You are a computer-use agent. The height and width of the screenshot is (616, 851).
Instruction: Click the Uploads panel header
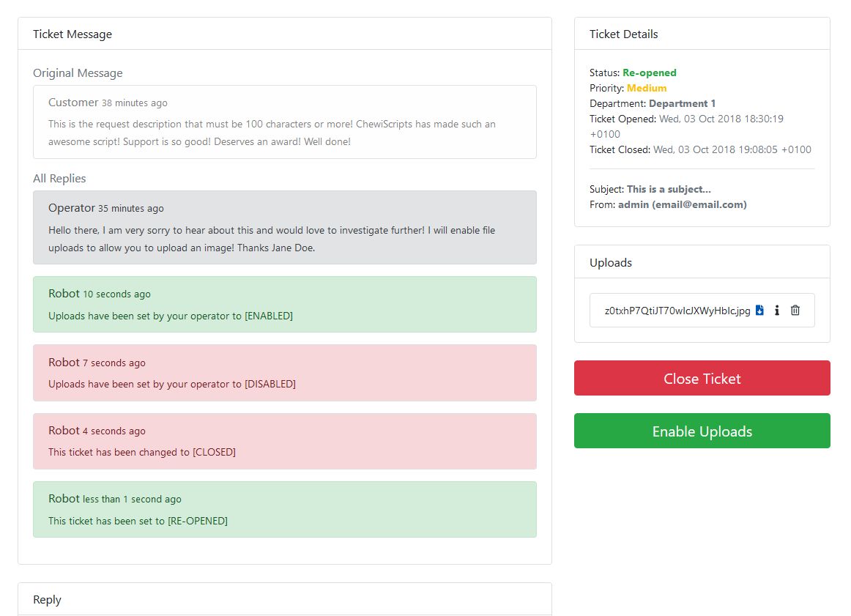point(702,262)
